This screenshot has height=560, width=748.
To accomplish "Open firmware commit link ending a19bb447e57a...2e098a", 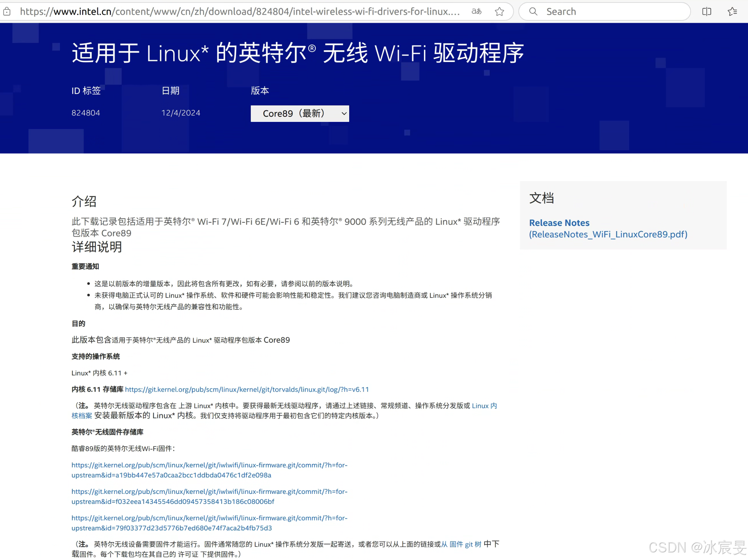I will (209, 470).
